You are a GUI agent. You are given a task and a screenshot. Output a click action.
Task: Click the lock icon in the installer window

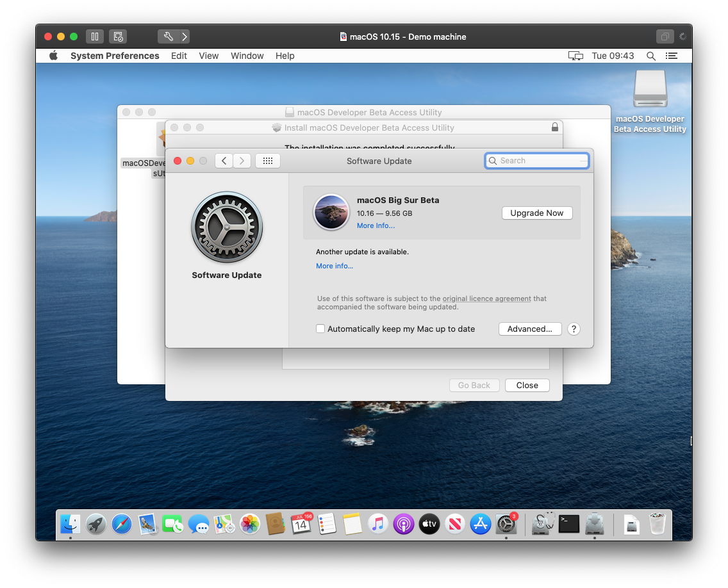click(555, 127)
